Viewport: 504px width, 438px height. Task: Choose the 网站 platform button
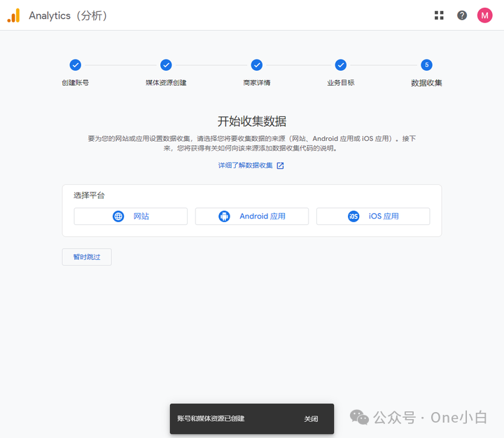pyautogui.click(x=130, y=217)
